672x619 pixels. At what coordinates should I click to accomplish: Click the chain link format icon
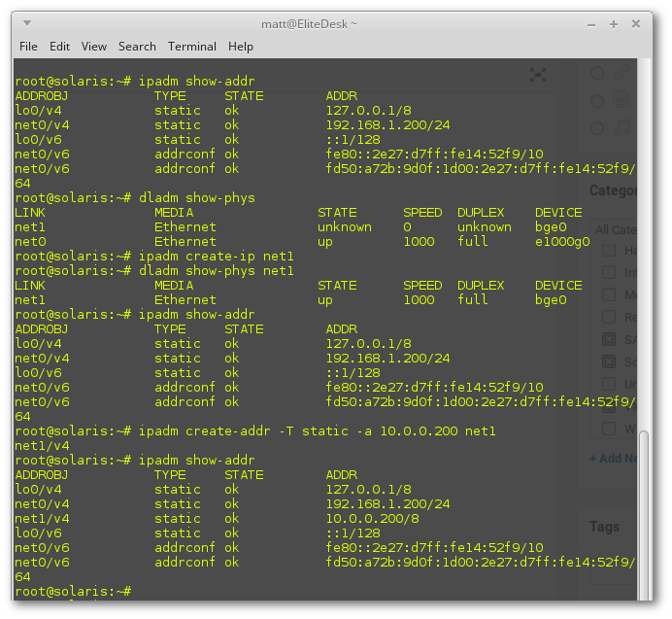(622, 73)
